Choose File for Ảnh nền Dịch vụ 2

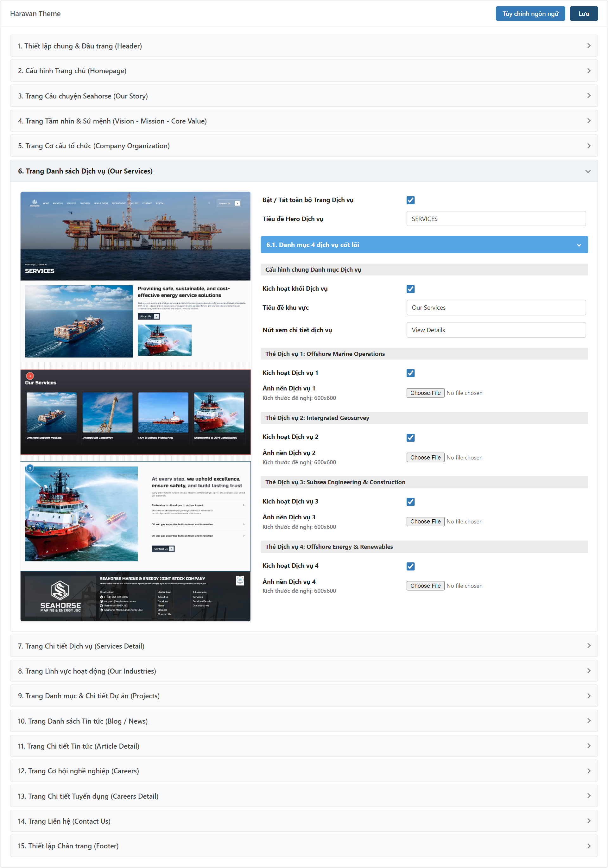425,458
